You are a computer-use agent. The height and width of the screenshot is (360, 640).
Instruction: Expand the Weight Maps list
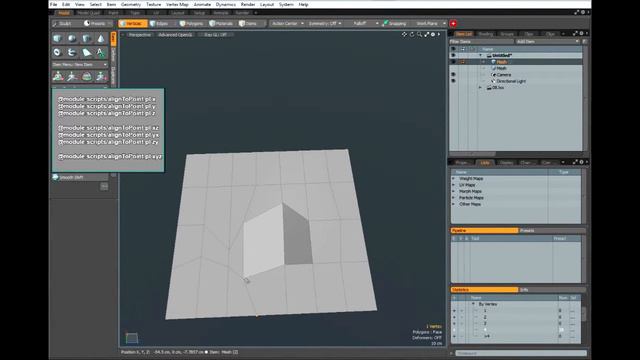pyautogui.click(x=453, y=178)
